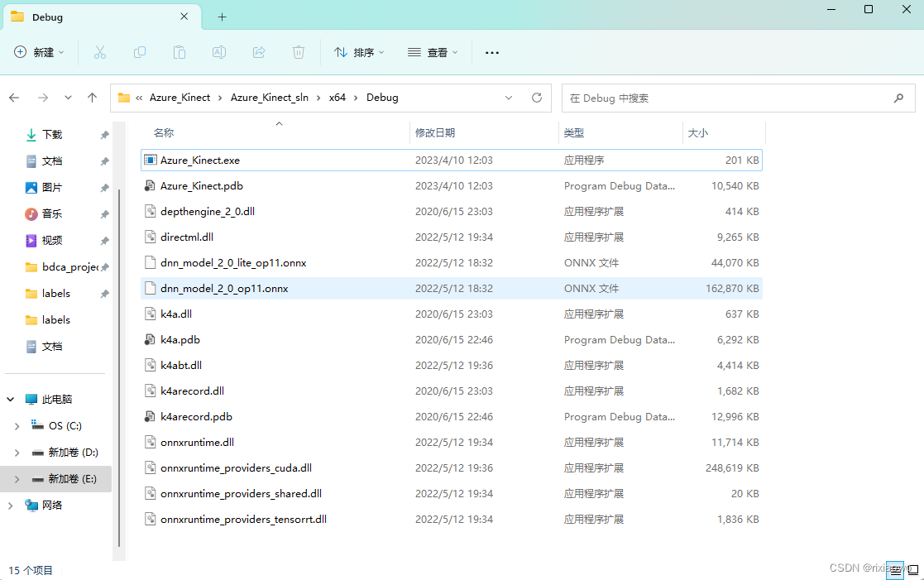Open 图片 quick access folder
The height and width of the screenshot is (580, 924).
point(52,188)
